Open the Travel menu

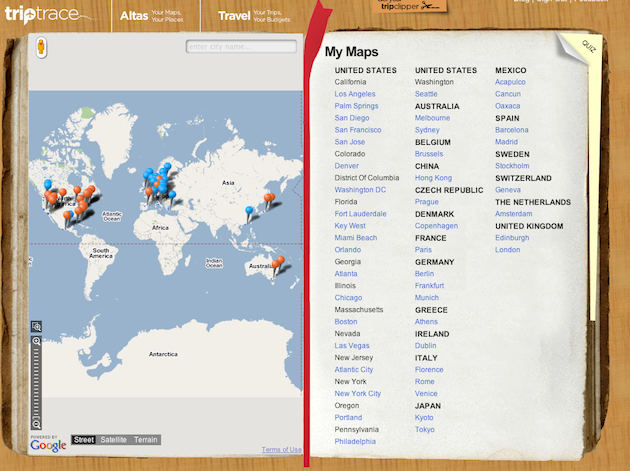[254, 16]
